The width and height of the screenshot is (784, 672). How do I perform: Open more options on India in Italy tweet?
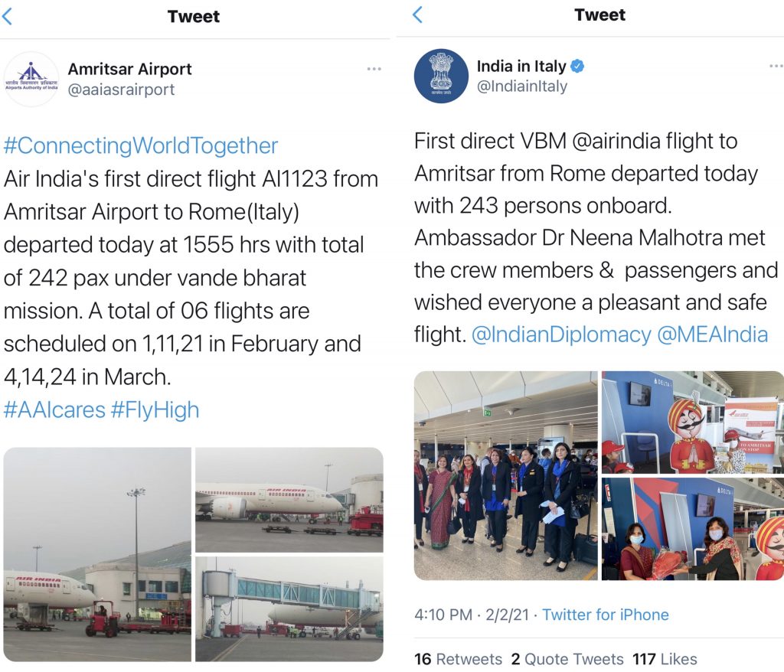click(775, 67)
